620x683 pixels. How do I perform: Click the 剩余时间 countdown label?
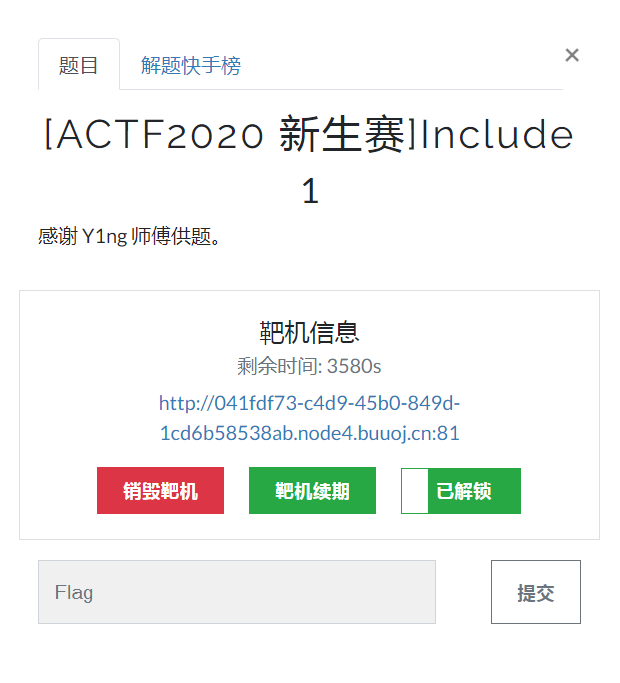(x=279, y=366)
